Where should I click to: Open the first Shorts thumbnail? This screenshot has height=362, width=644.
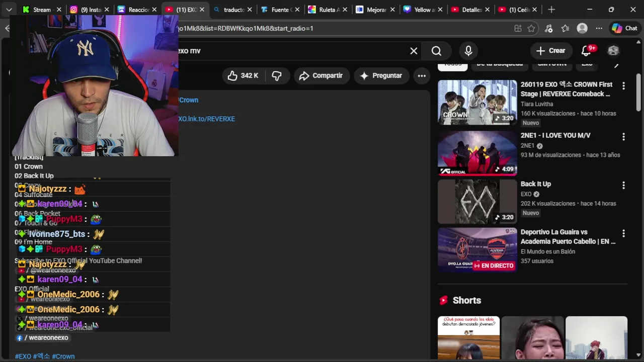(x=468, y=338)
